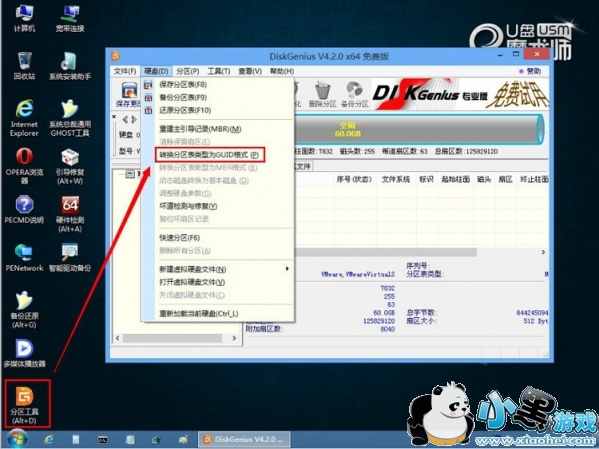
Task: Click the 赞助 icon in menu bar
Action: pyautogui.click(x=530, y=71)
